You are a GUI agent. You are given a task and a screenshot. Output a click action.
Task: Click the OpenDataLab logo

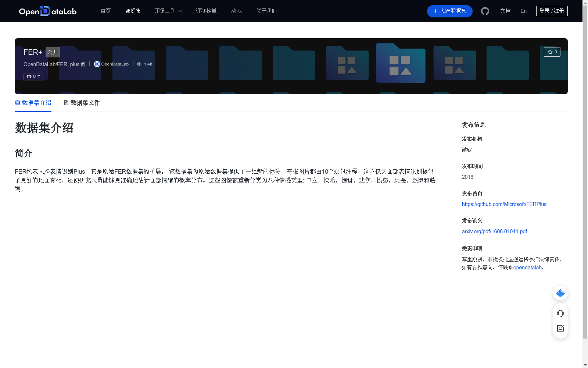(47, 11)
